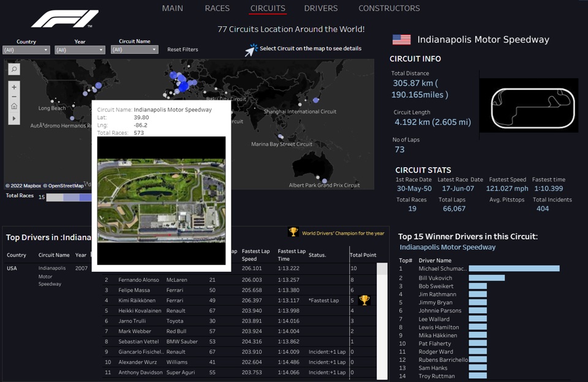The image size is (588, 382).
Task: Open the CONSTRUCTORS page
Action: coord(389,8)
